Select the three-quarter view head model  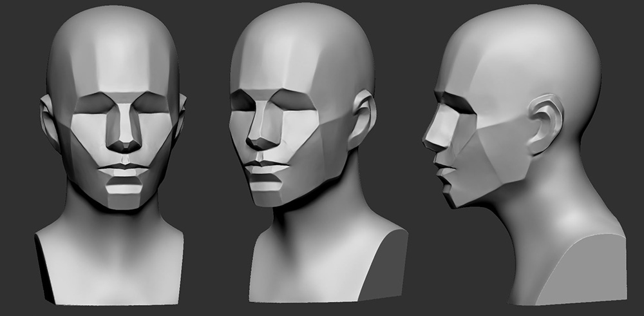(319, 153)
